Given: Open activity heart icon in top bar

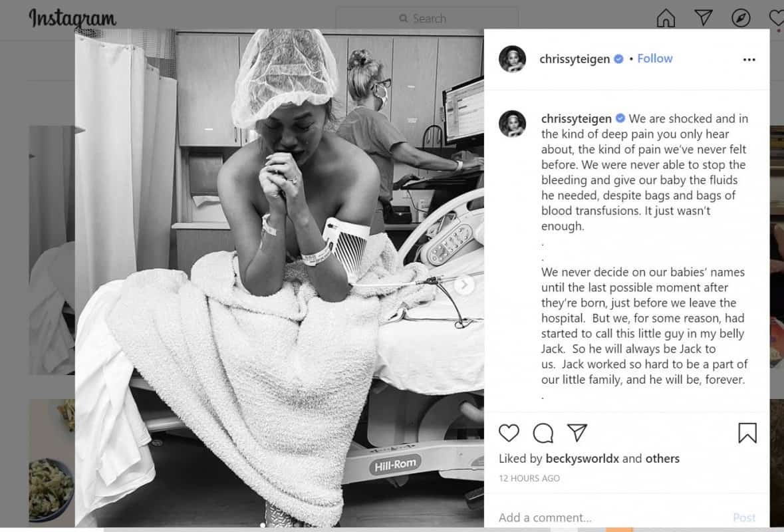Looking at the screenshot, I should [x=777, y=18].
